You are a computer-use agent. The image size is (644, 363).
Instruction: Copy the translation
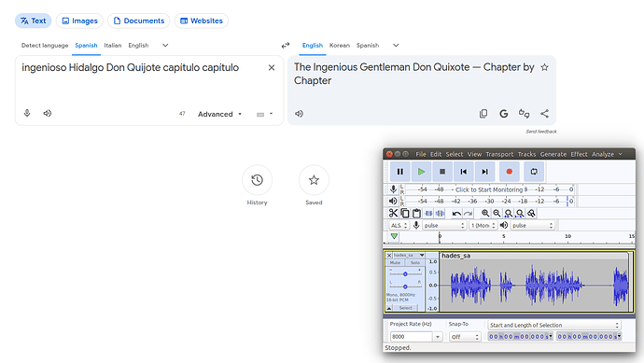coord(483,114)
